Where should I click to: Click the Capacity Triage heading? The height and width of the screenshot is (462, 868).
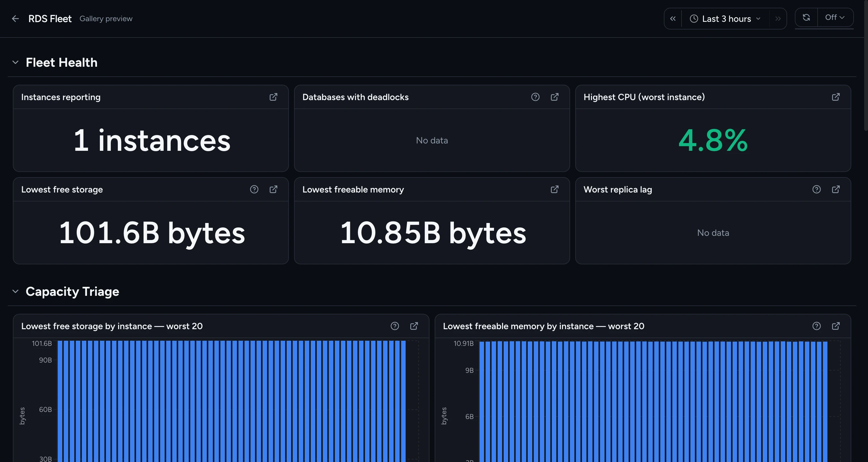[73, 291]
